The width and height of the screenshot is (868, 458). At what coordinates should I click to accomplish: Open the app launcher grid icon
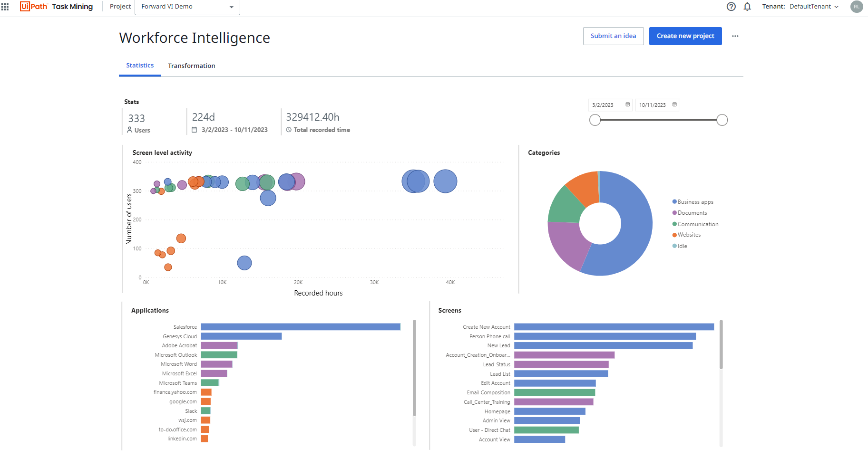coord(5,7)
